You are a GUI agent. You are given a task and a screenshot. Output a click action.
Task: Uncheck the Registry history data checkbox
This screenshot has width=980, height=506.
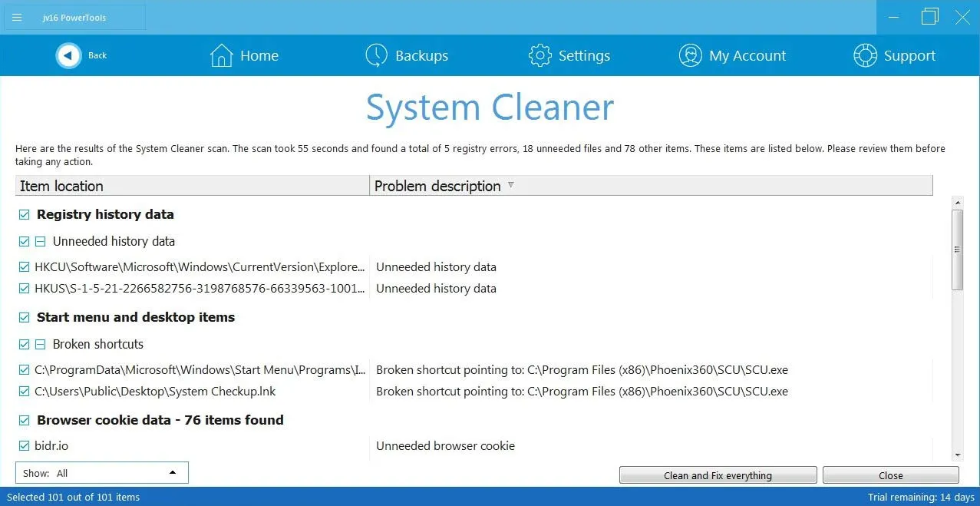23,214
